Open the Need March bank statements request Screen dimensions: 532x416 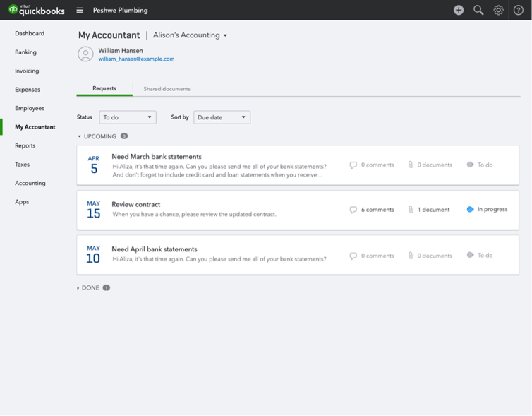click(298, 165)
